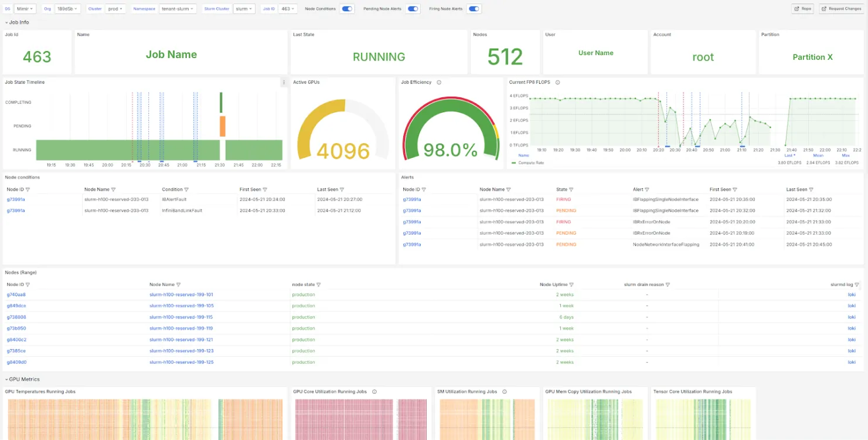Open the Cluster prod dropdown
868x440 pixels.
pos(114,9)
